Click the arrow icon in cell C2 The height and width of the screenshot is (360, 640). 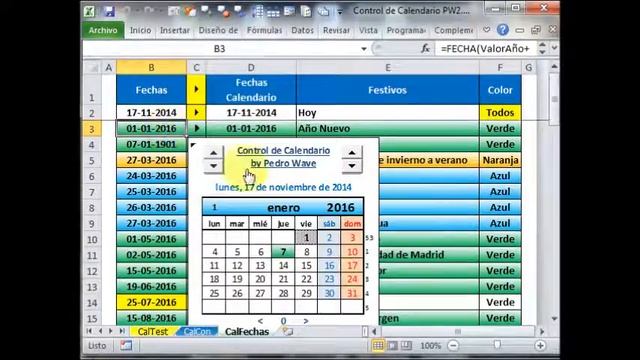click(x=196, y=112)
